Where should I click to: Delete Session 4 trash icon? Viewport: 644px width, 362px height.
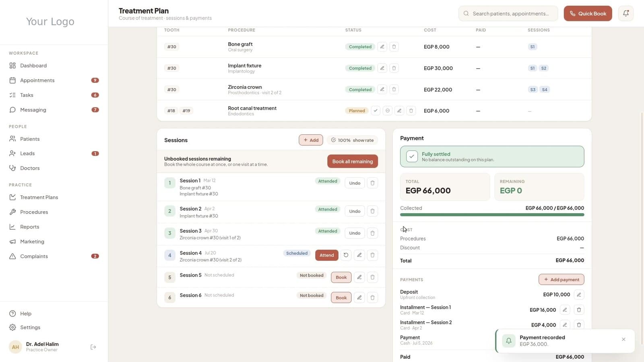pos(372,255)
